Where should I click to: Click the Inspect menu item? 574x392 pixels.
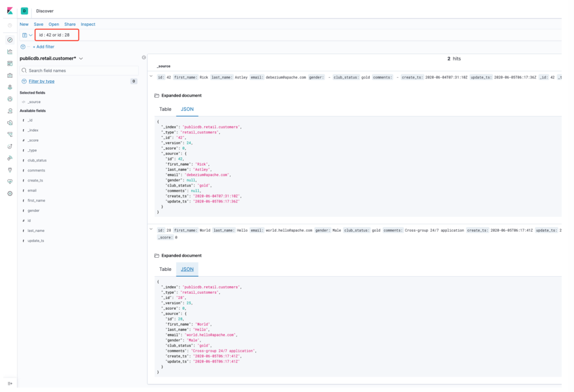(88, 24)
